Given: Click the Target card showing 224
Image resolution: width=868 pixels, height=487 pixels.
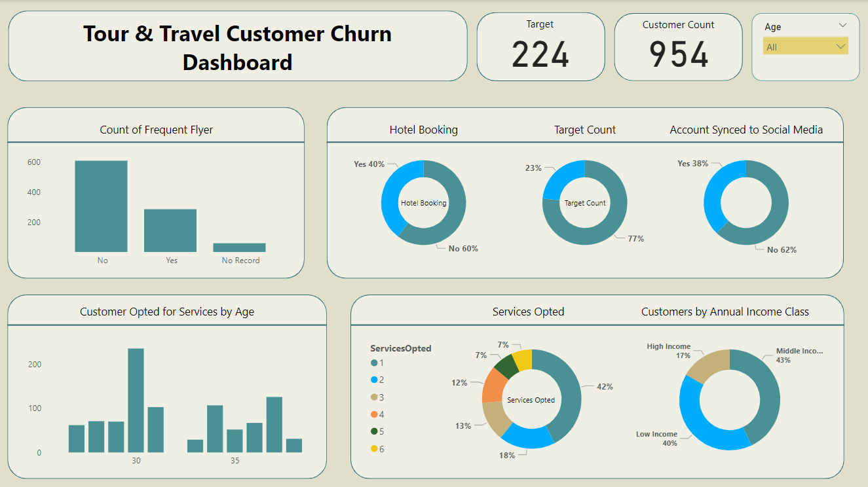Looking at the screenshot, I should tap(540, 46).
